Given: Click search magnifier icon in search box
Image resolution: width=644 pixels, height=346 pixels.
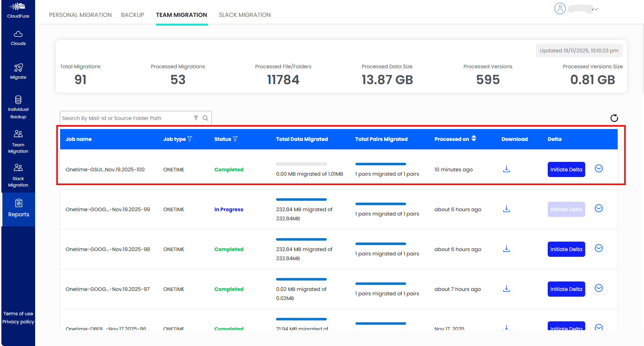Looking at the screenshot, I should tap(205, 118).
